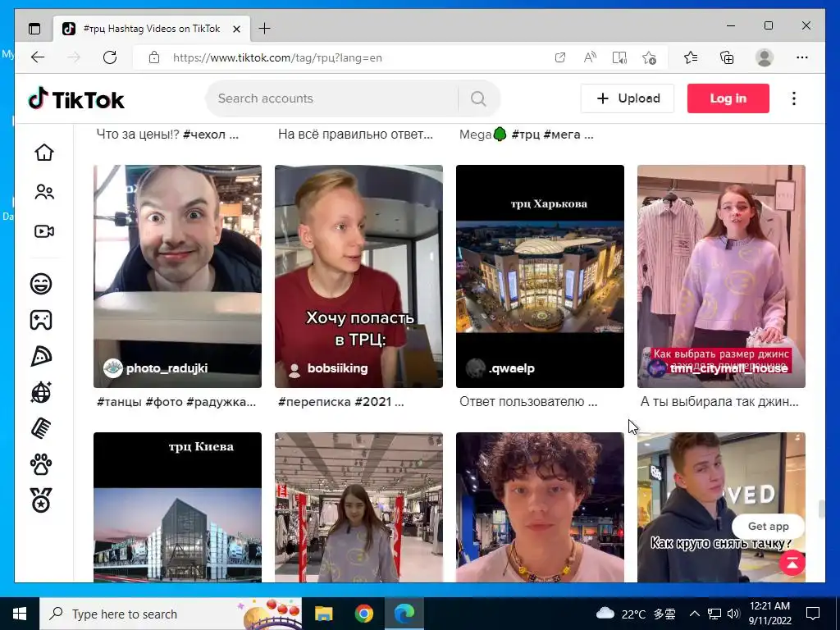Image resolution: width=840 pixels, height=630 pixels.
Task: View site information lock icon
Action: [x=154, y=57]
